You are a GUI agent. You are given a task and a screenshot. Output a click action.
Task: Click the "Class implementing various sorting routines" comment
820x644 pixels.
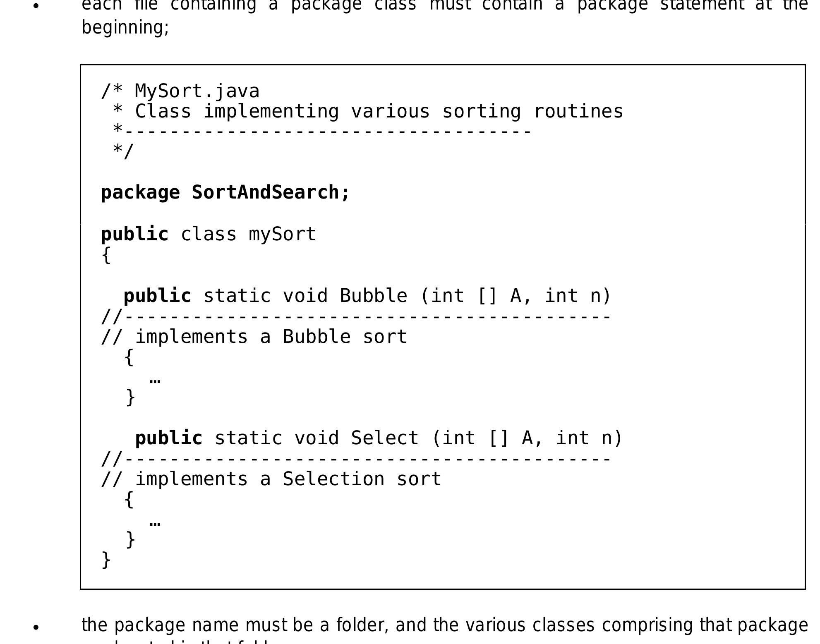(379, 111)
